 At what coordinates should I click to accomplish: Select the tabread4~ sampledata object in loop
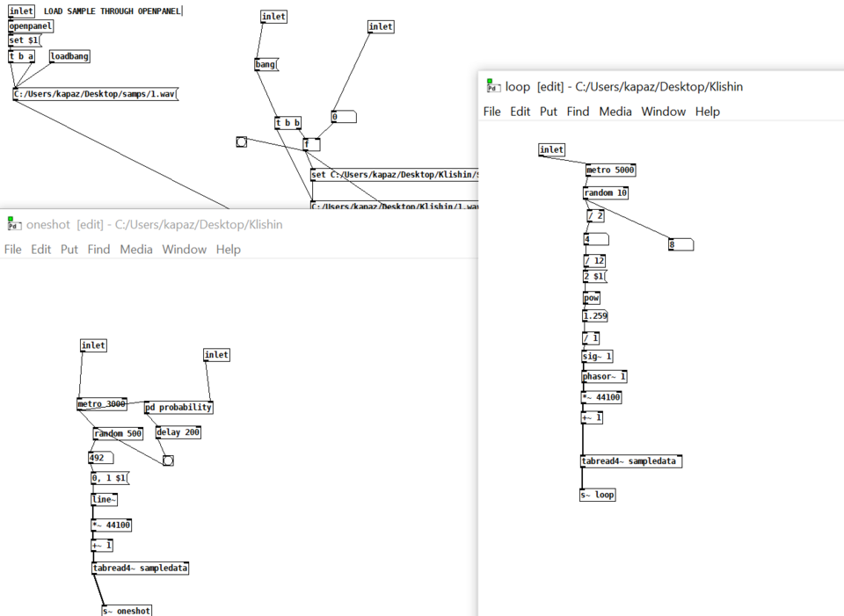(x=631, y=461)
